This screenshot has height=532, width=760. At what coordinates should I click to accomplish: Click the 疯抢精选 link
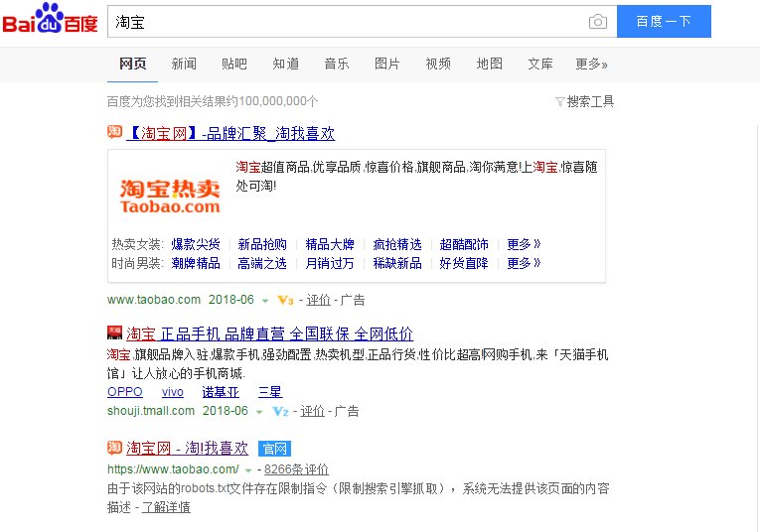tap(397, 244)
